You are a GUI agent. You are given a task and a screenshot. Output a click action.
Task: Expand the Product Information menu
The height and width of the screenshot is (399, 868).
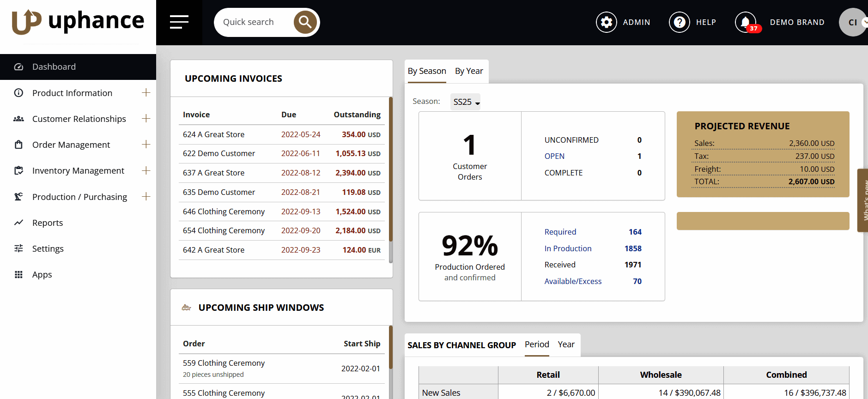click(x=146, y=93)
